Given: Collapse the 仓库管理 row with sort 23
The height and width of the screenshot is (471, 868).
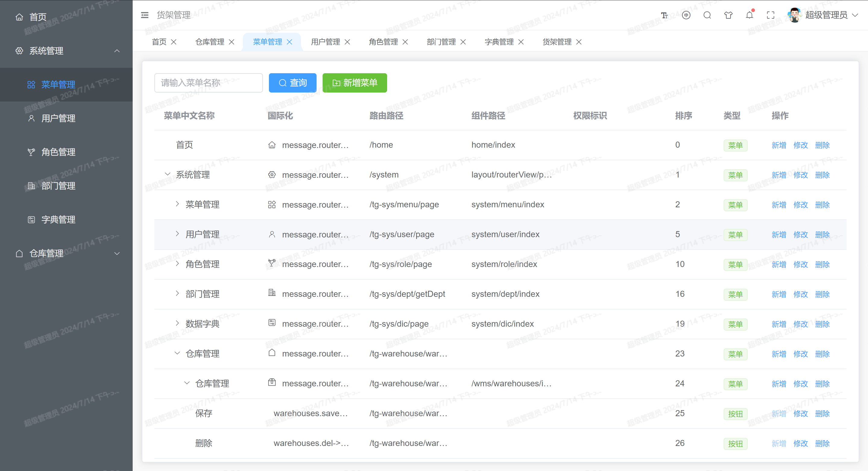Looking at the screenshot, I should tap(177, 353).
